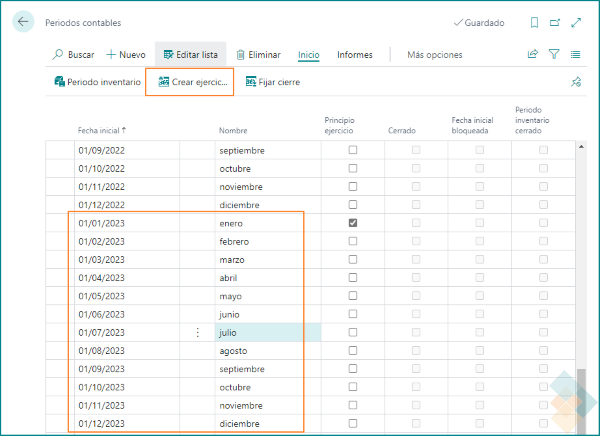The width and height of the screenshot is (600, 436).
Task: Switch to the Inicio tab
Action: (308, 55)
